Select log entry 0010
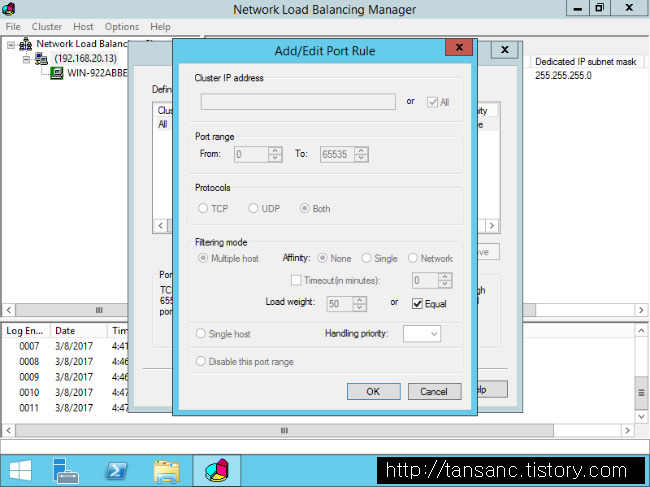The width and height of the screenshot is (650, 487). (29, 392)
